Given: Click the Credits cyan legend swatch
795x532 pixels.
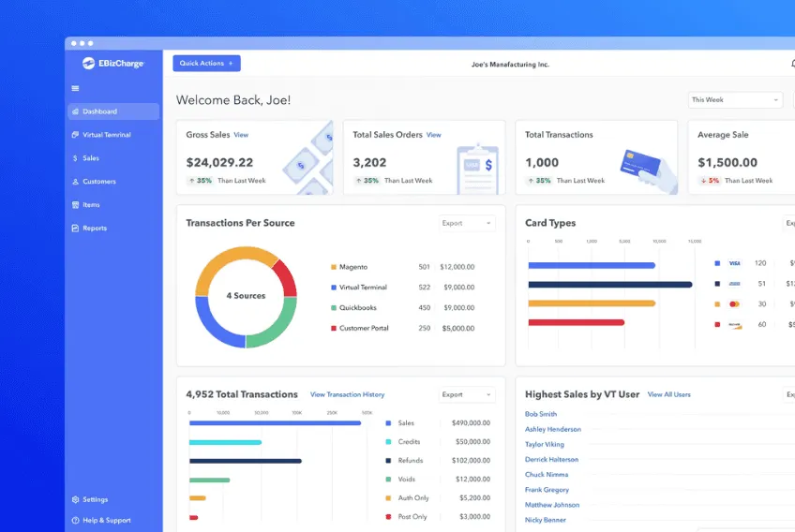Looking at the screenshot, I should [388, 442].
